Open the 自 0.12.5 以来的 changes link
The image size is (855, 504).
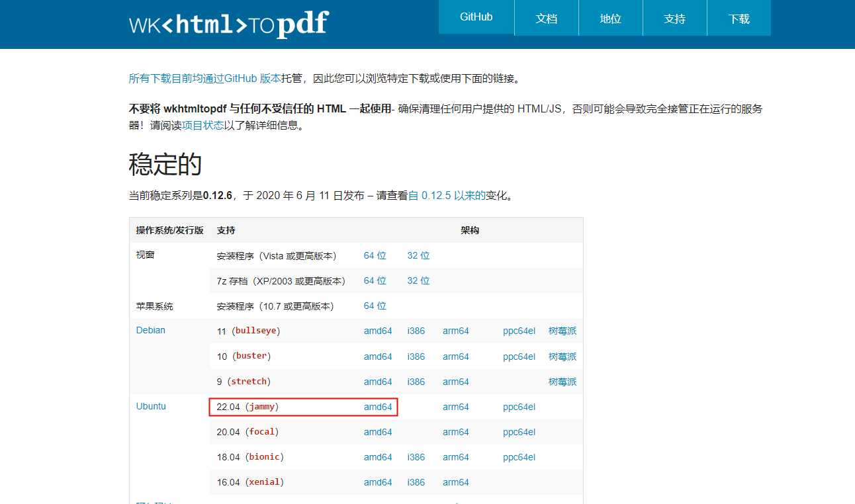click(447, 196)
